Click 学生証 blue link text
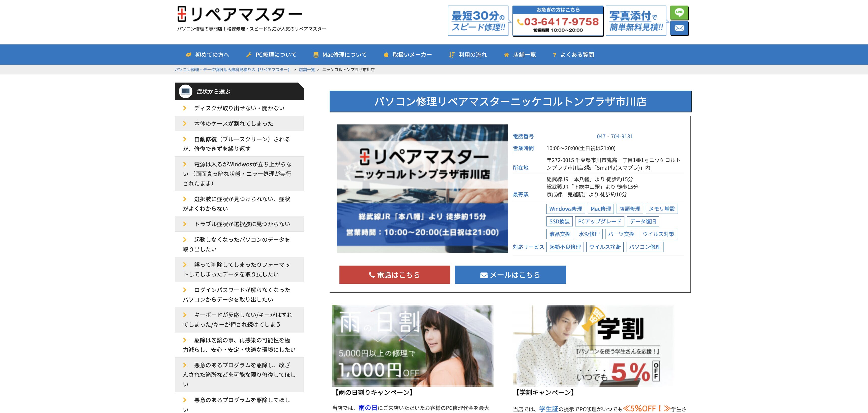The image size is (868, 413). coord(548,409)
